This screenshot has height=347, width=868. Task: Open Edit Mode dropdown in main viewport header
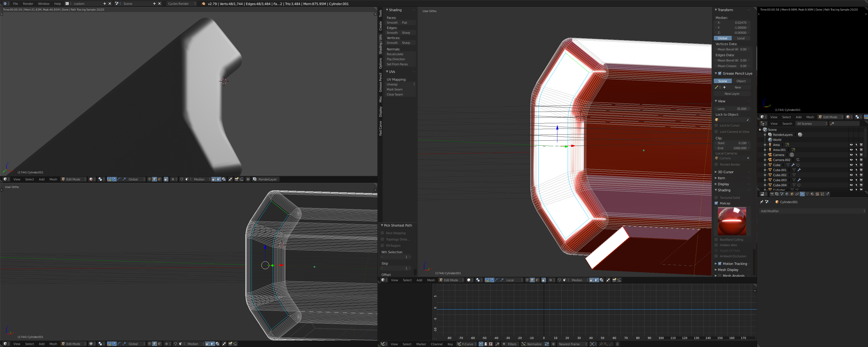(451, 280)
